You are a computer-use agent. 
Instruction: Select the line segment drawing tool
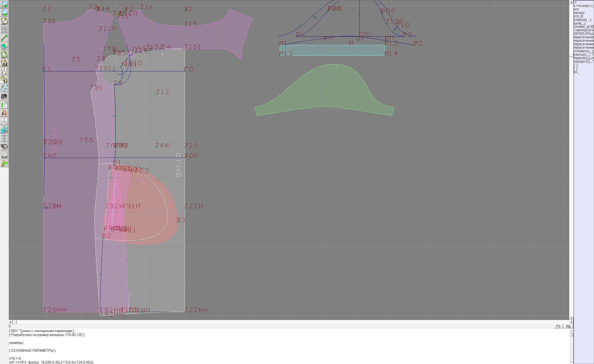(4, 38)
